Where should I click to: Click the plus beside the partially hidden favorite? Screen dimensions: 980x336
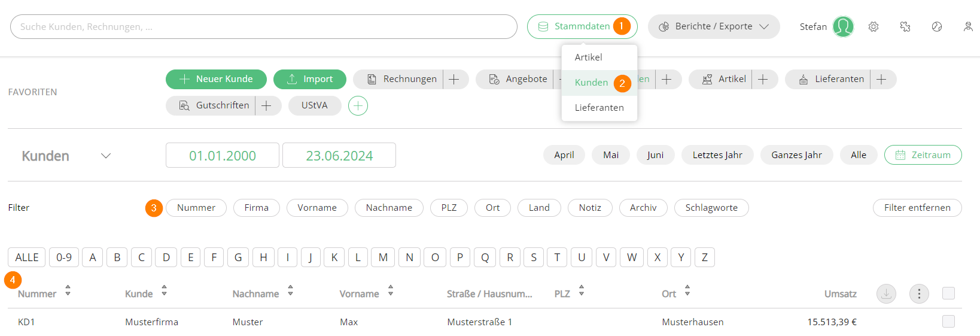(x=666, y=79)
